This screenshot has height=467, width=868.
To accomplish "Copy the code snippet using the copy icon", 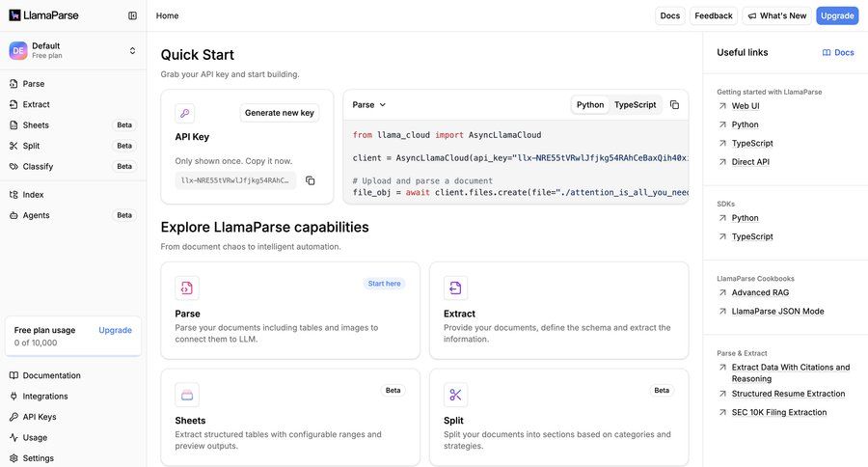I will coord(674,105).
